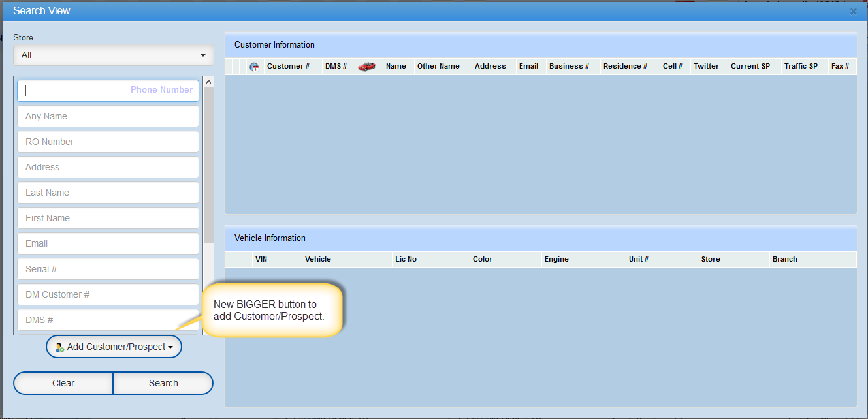Click the Current SP column header
Image resolution: width=868 pixels, height=419 pixels.
(x=750, y=67)
